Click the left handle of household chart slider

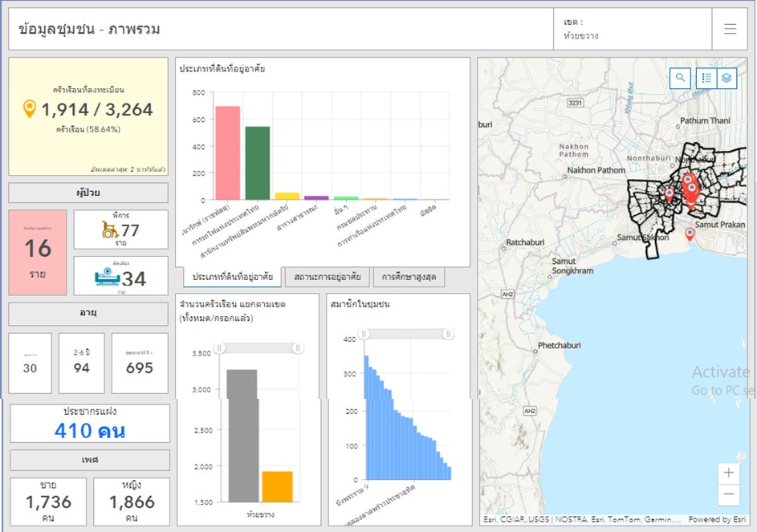coord(219,347)
